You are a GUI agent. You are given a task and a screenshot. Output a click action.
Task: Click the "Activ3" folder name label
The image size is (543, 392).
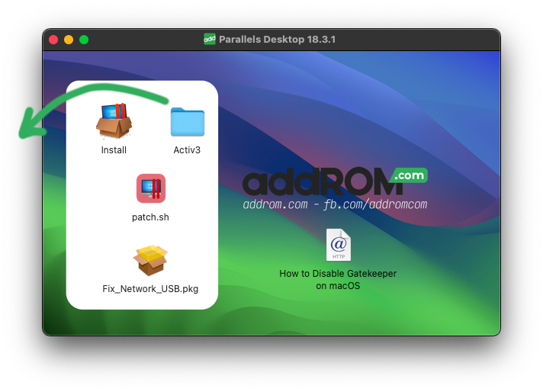click(187, 150)
